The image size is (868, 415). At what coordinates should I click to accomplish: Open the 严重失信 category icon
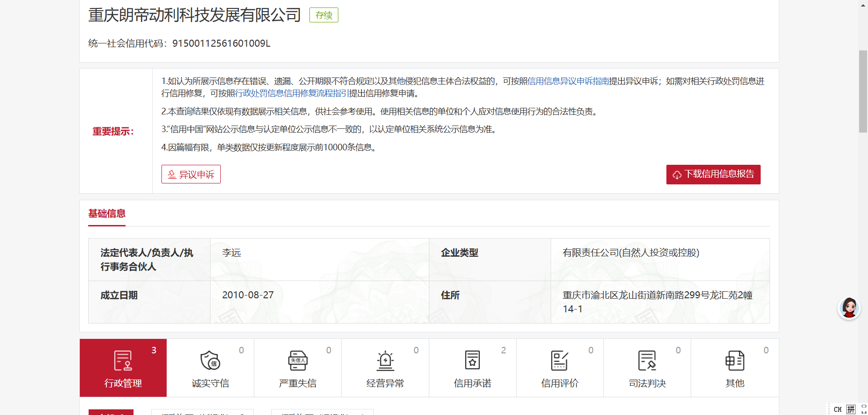[298, 360]
